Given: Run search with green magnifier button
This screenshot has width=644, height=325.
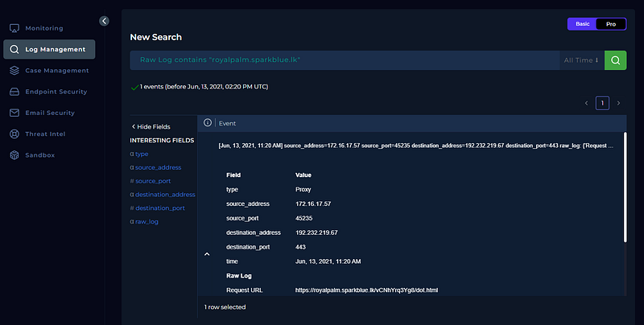Looking at the screenshot, I should tap(615, 60).
